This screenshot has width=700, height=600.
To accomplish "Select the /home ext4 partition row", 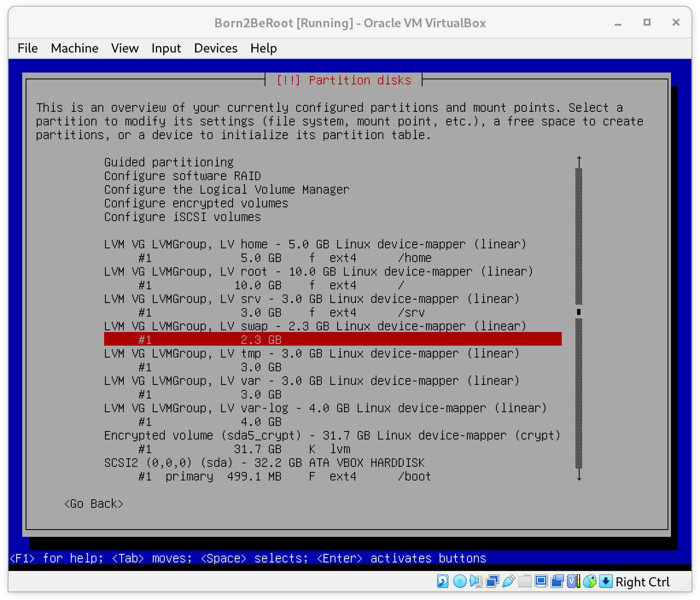I will tap(333, 258).
